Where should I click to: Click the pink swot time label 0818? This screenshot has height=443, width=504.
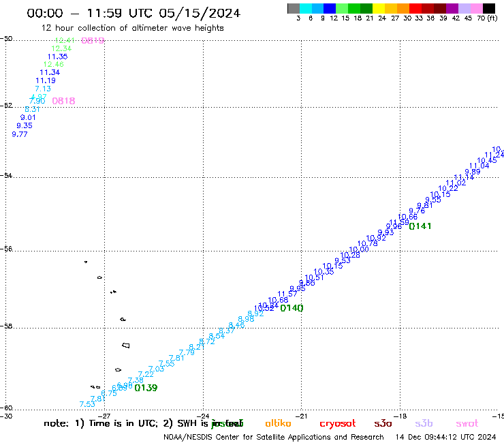click(63, 101)
